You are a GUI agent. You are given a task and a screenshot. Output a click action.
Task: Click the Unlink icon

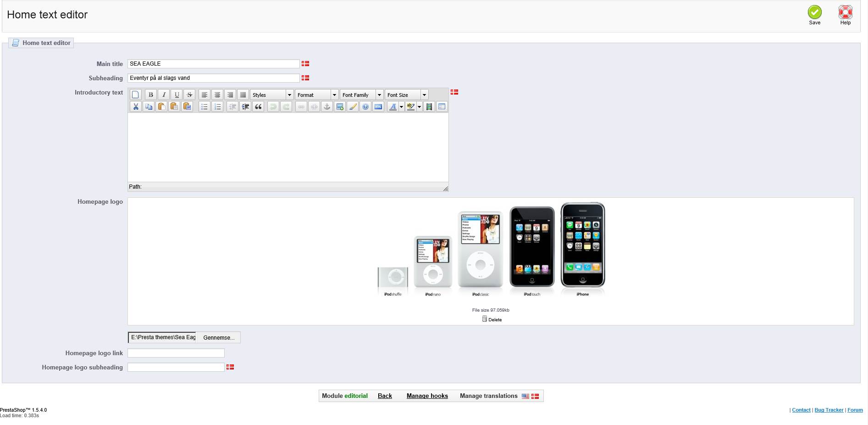[x=314, y=106]
